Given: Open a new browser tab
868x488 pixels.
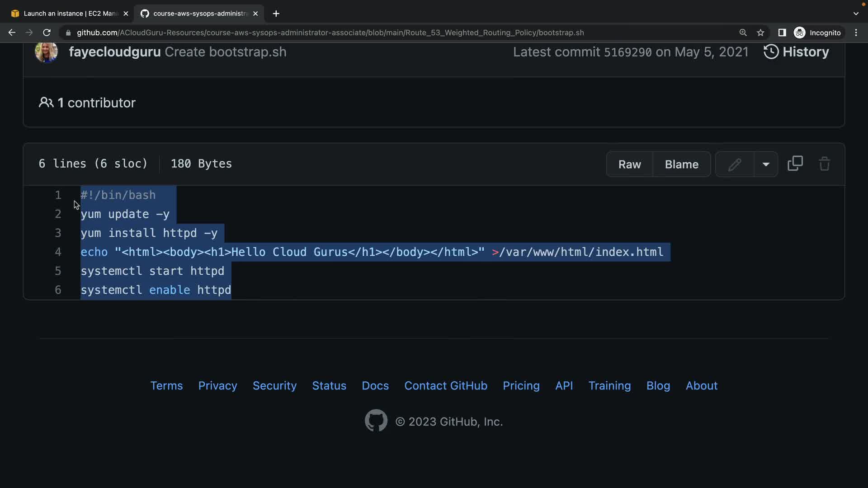Looking at the screenshot, I should (276, 14).
